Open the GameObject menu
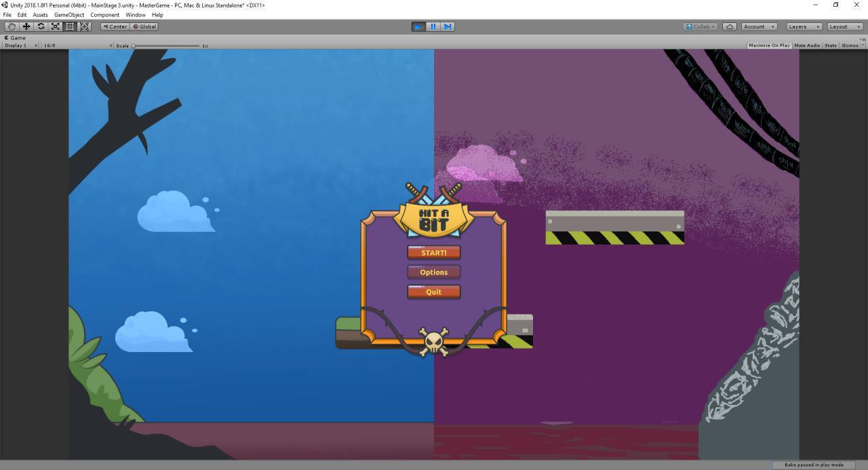868x470 pixels. click(69, 15)
